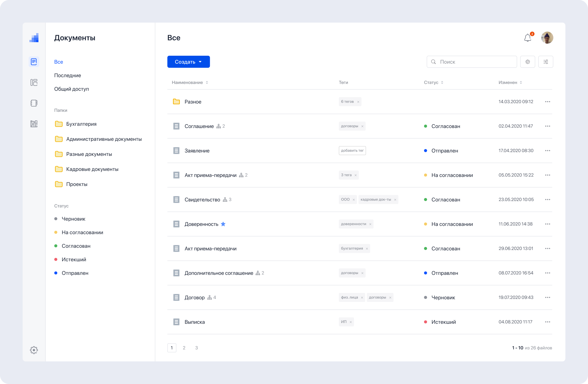Expand the Создать dropdown button
This screenshot has width=588, height=384.
click(188, 62)
